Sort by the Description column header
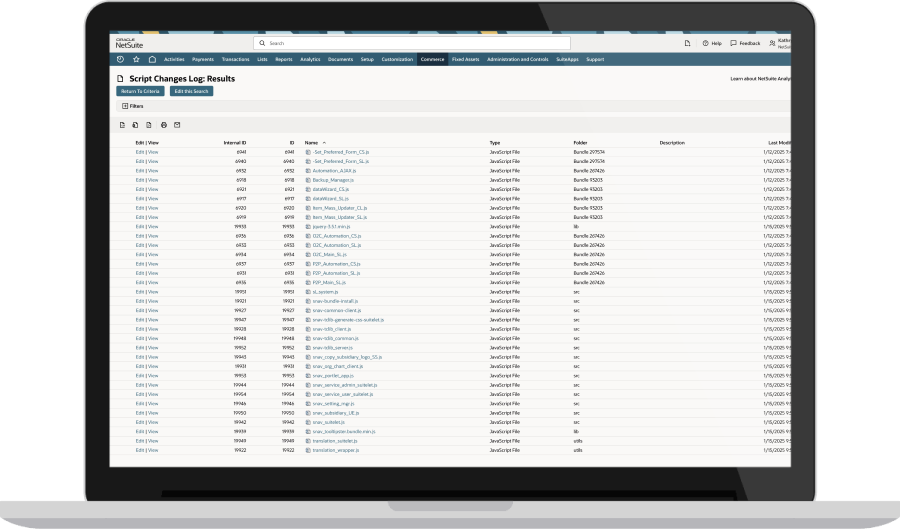900x529 pixels. (x=672, y=143)
